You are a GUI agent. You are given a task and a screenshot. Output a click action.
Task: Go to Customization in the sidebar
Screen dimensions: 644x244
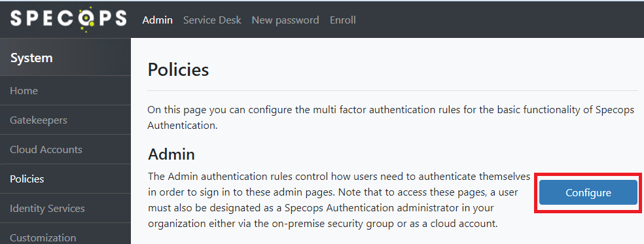pyautogui.click(x=65, y=234)
